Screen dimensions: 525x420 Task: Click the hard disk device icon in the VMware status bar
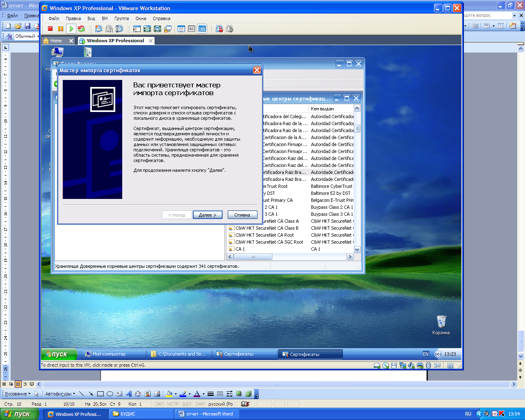coord(377,365)
